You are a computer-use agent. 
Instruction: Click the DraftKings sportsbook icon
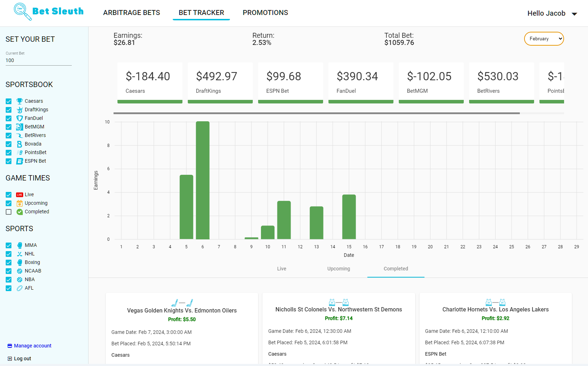click(x=20, y=110)
